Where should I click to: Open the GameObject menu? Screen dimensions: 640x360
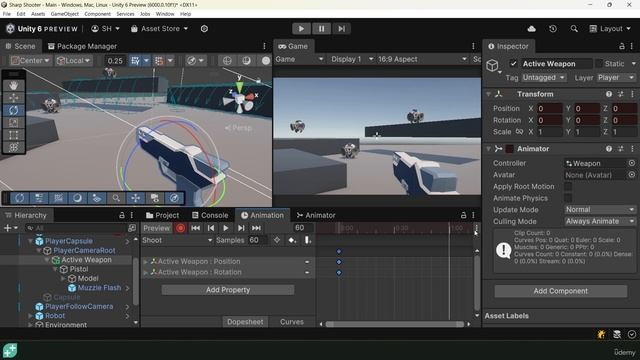pos(64,14)
